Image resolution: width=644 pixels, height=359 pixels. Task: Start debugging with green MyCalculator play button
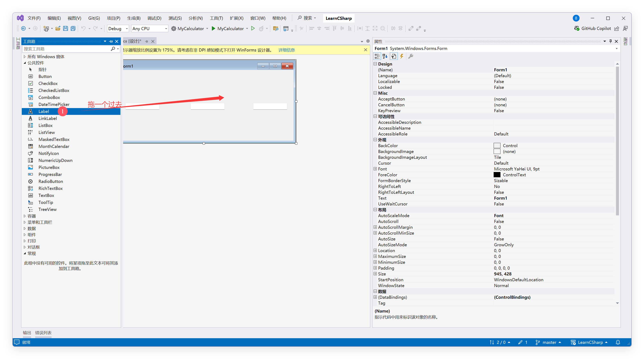228,29
